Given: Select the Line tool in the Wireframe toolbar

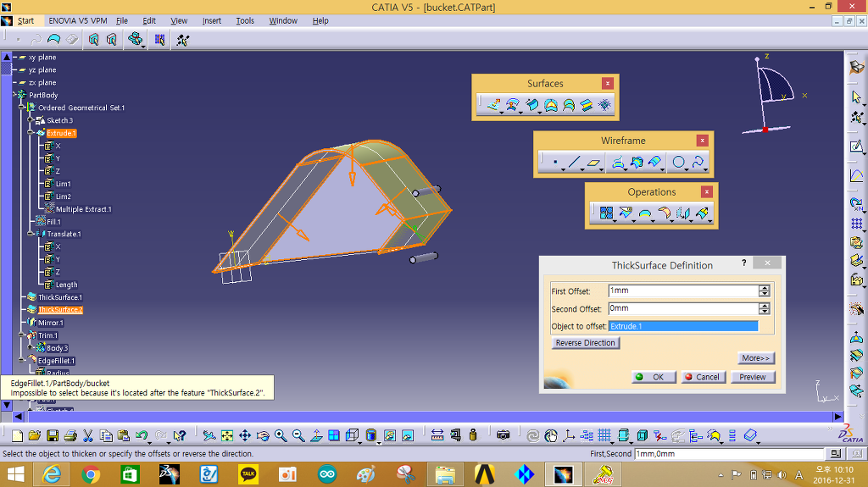Looking at the screenshot, I should pos(575,163).
